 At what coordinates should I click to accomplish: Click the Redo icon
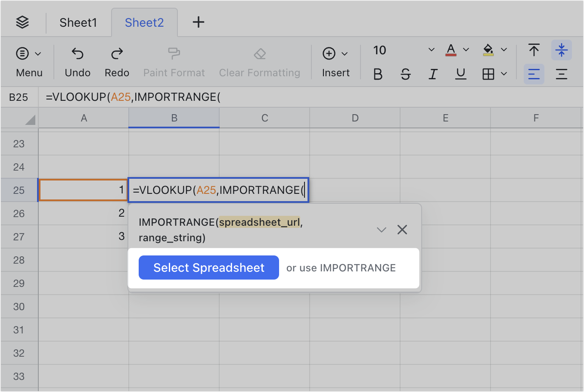coord(117,54)
